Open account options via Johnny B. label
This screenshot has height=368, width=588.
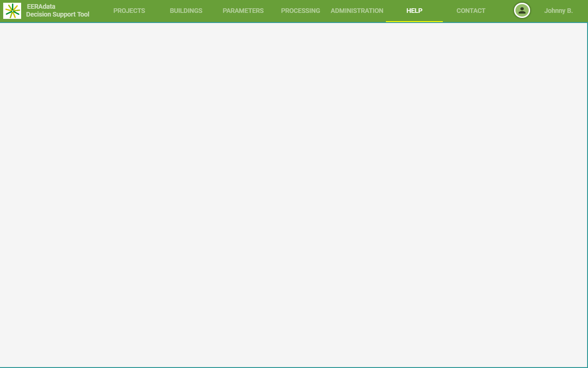point(558,11)
